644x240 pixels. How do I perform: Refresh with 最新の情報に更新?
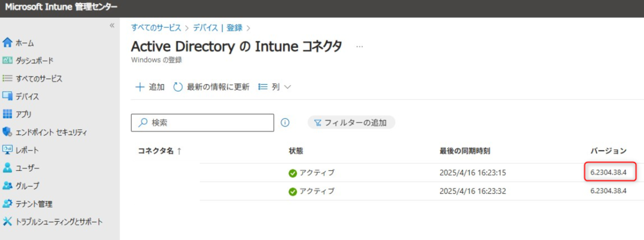coord(211,87)
